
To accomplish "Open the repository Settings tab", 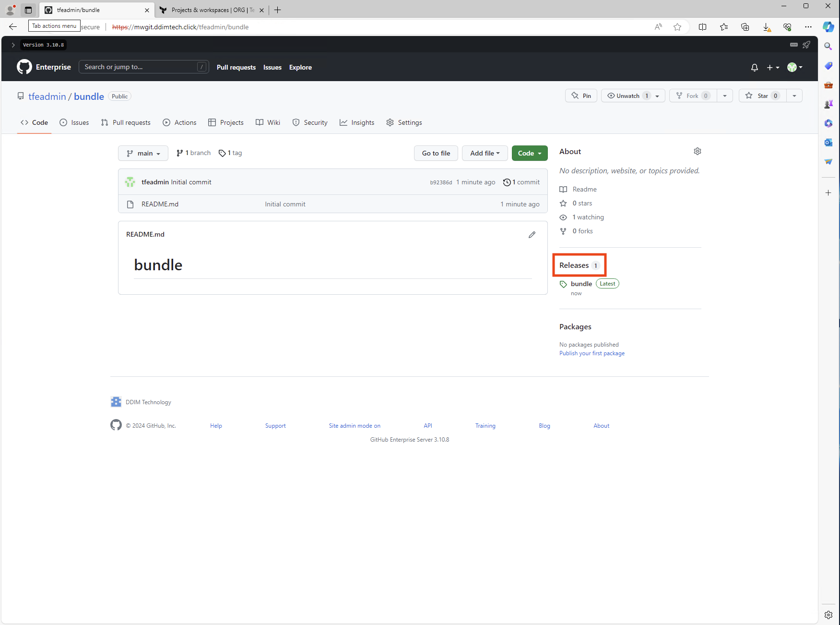I will click(404, 122).
